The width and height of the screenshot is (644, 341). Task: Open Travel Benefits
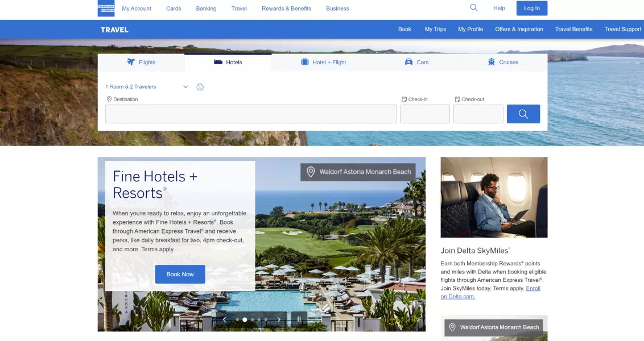[574, 29]
